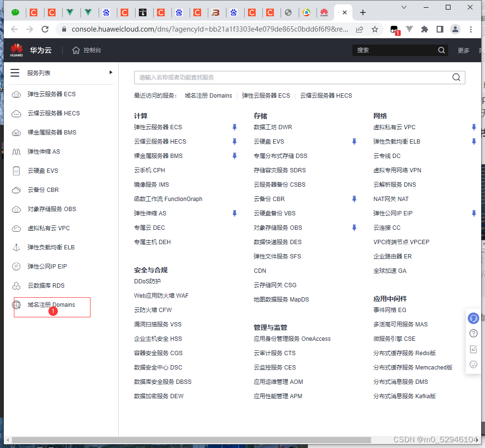Viewport: 485px width, 448px height.
Task: Open the feedback smiley icon in the side panel
Action: point(474,364)
